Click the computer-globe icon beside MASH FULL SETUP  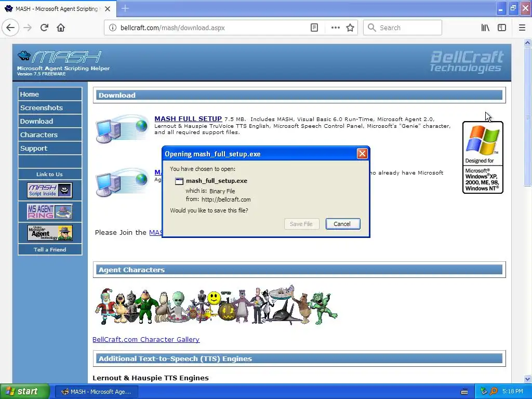pos(122,129)
